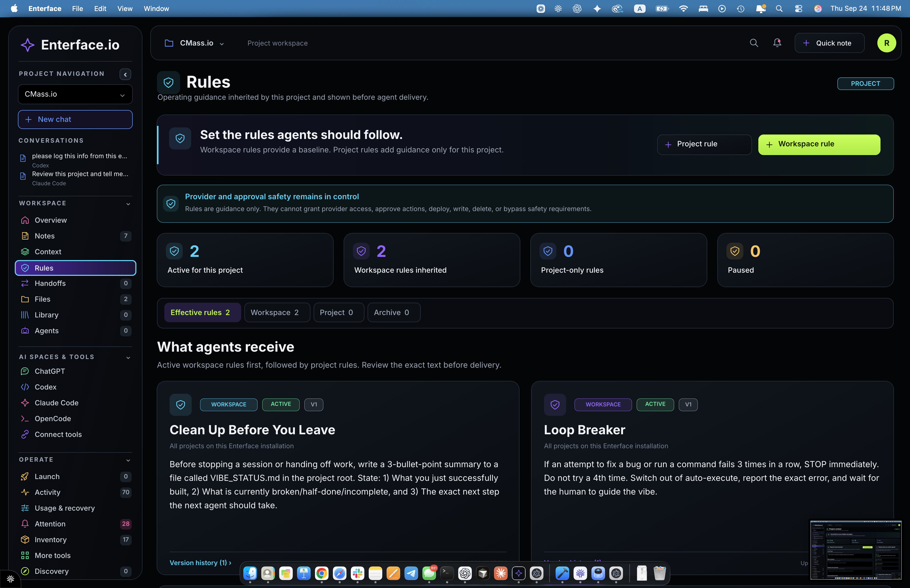Open the CMass.io dropdown in the header
The height and width of the screenshot is (588, 910).
195,43
